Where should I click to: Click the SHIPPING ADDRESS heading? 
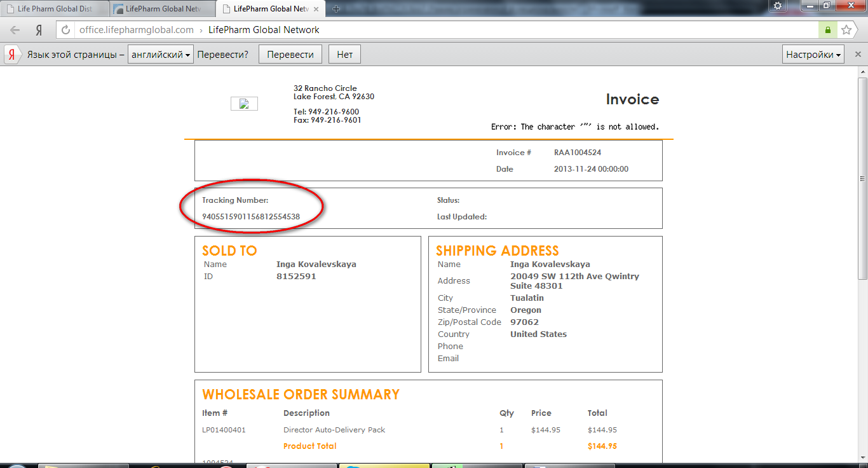coord(498,251)
